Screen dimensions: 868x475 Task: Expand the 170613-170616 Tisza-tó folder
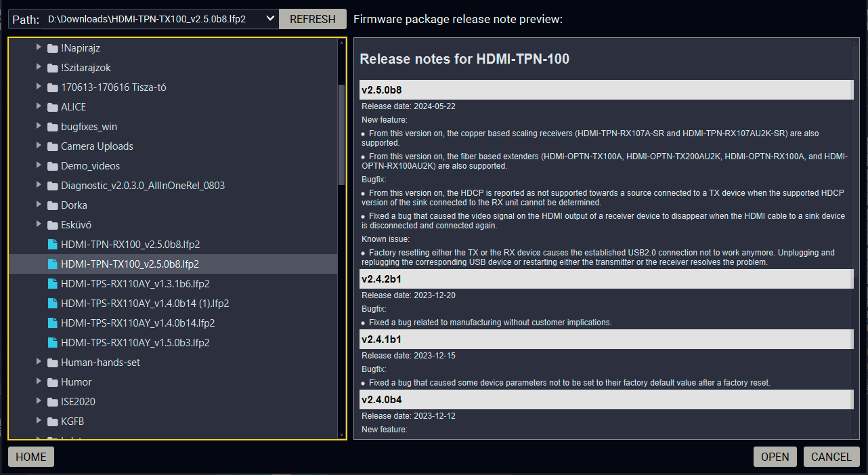pos(39,87)
